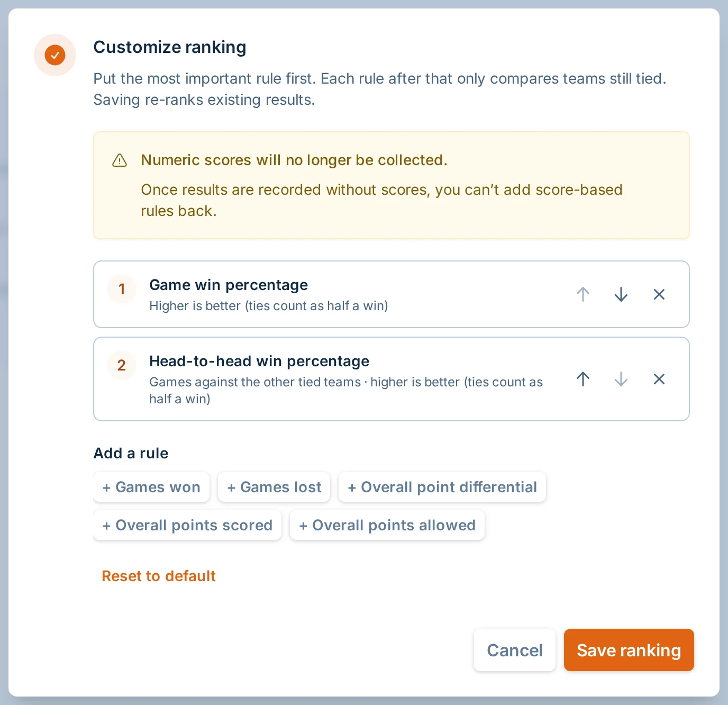Move Game win percentage rule up
Viewport: 728px width, 705px height.
583,294
